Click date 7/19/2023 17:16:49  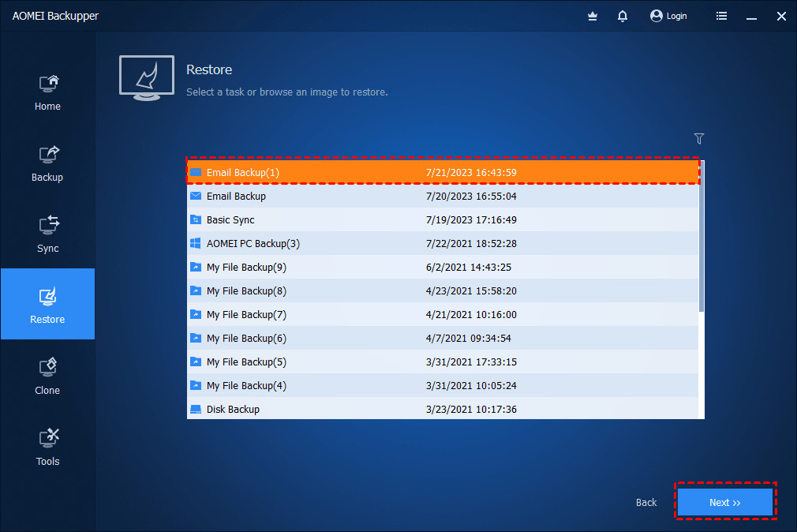471,219
